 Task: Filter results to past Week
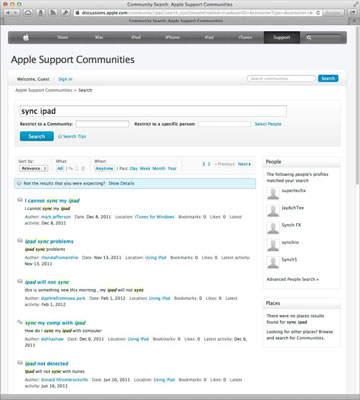(x=145, y=168)
